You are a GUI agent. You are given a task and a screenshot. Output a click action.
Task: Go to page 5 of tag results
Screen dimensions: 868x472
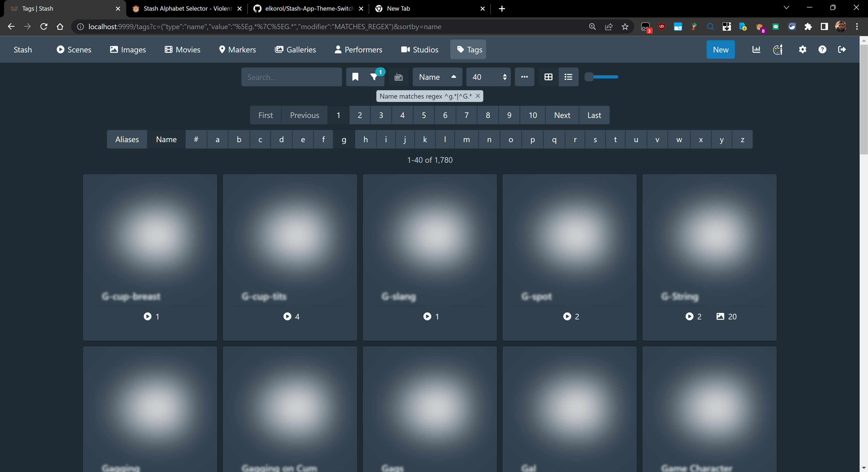click(424, 115)
